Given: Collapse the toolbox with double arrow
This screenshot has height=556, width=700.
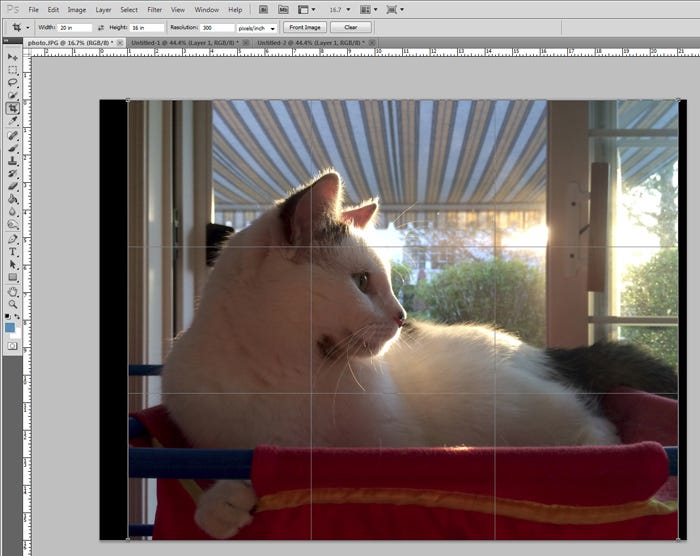Looking at the screenshot, I should coord(6,41).
